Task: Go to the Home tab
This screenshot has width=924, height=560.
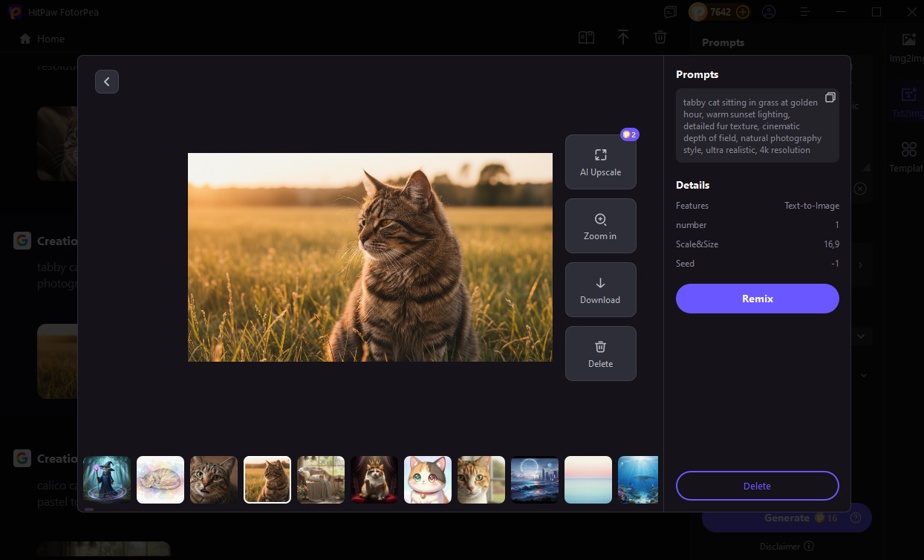Action: point(41,38)
